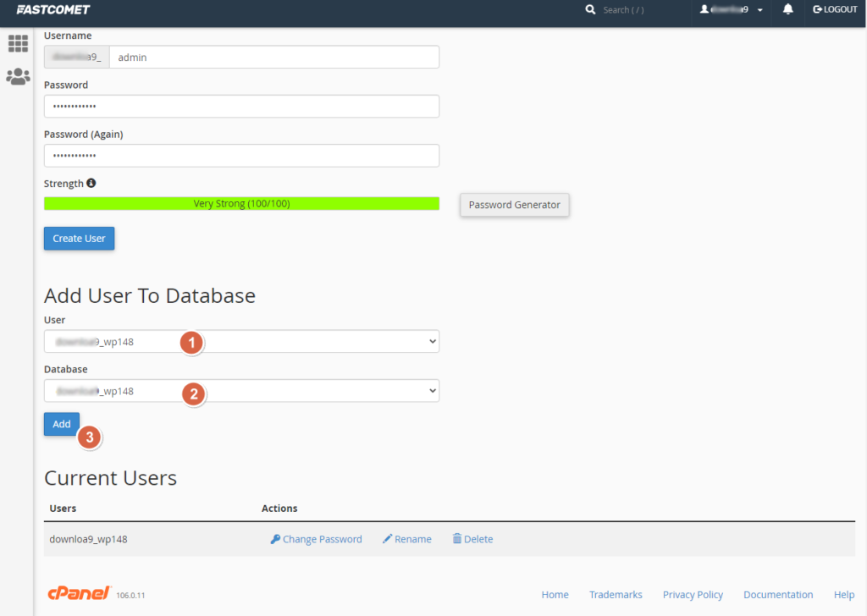Open the Documentation footer link

click(x=778, y=595)
